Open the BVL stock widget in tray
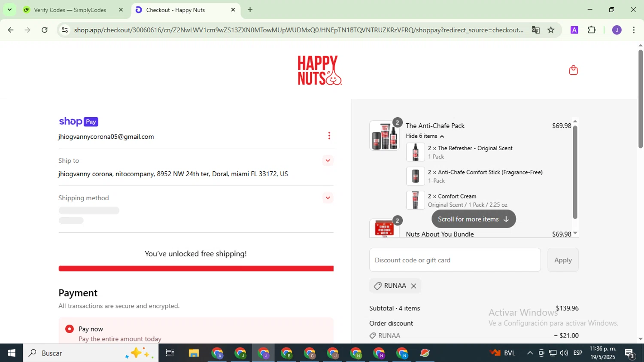 [503, 353]
